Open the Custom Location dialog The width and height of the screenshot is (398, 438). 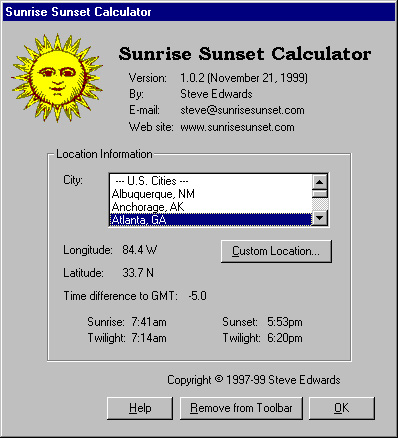click(276, 251)
